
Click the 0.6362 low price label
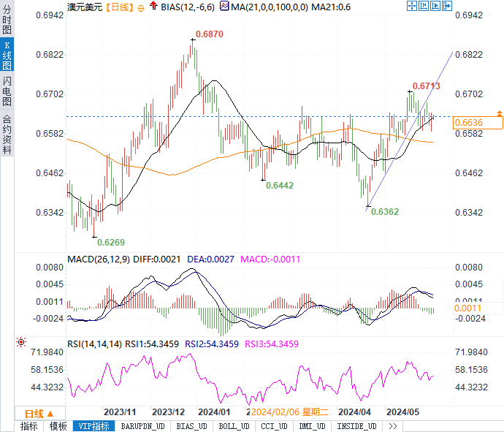tap(385, 212)
